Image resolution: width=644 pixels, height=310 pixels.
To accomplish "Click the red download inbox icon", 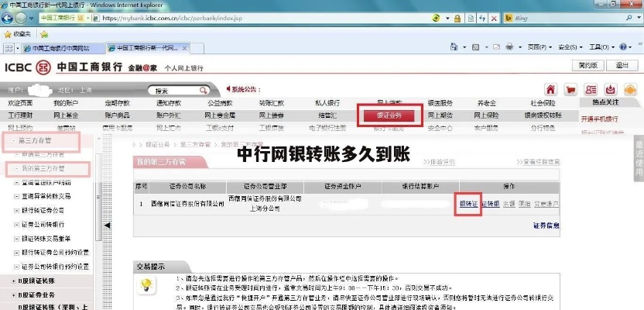I will pos(611,89).
